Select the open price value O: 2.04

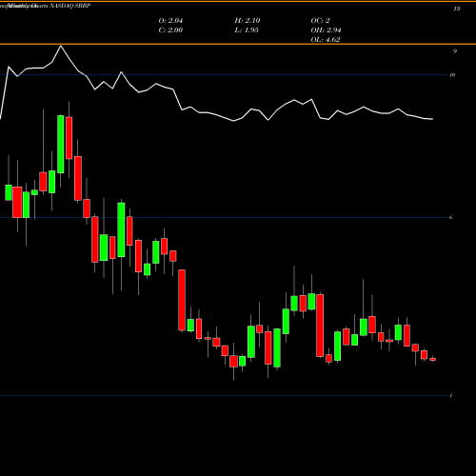tap(170, 21)
